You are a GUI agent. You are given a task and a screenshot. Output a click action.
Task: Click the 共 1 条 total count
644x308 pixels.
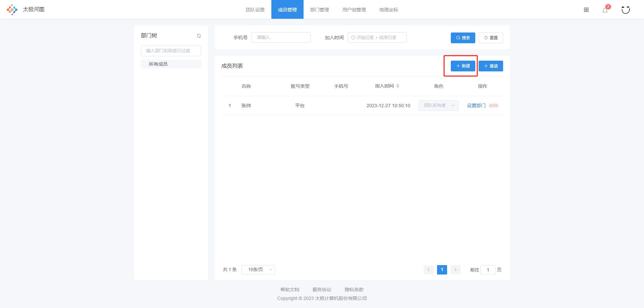(230, 270)
